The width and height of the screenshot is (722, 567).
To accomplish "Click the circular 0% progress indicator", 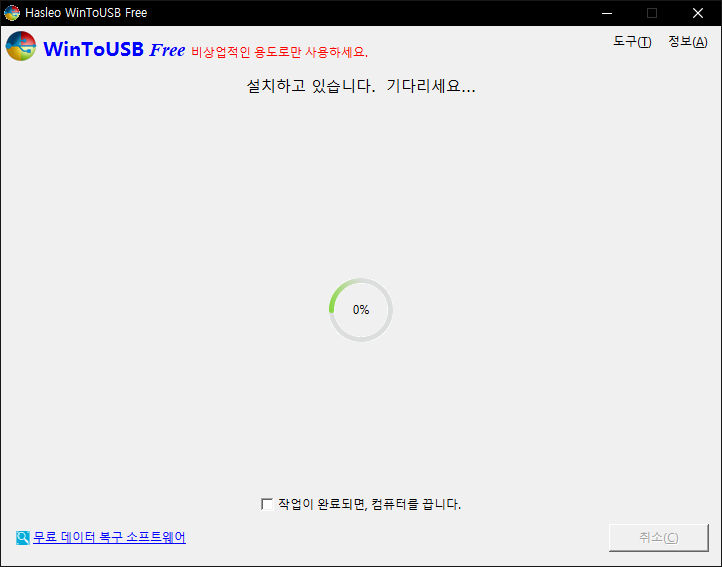I will click(x=361, y=310).
